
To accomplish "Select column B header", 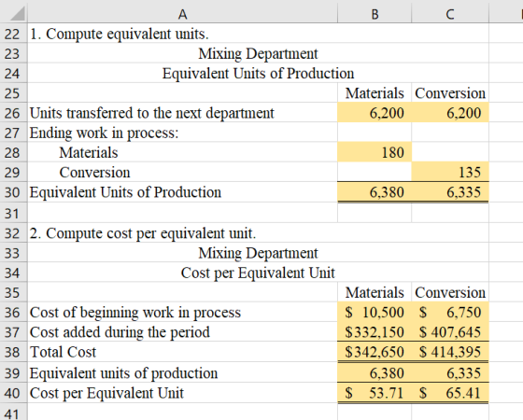I will click(375, 14).
